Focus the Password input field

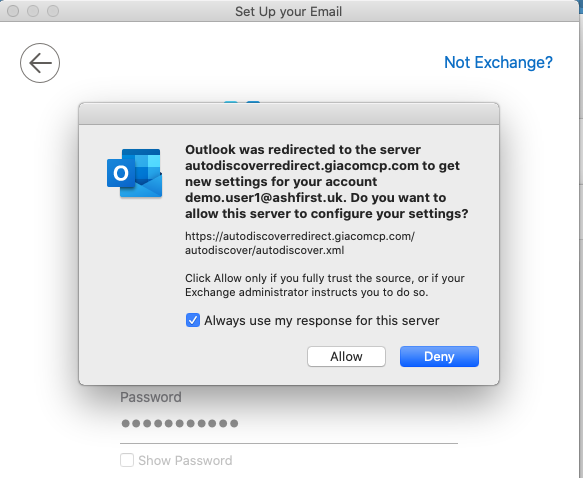point(289,424)
